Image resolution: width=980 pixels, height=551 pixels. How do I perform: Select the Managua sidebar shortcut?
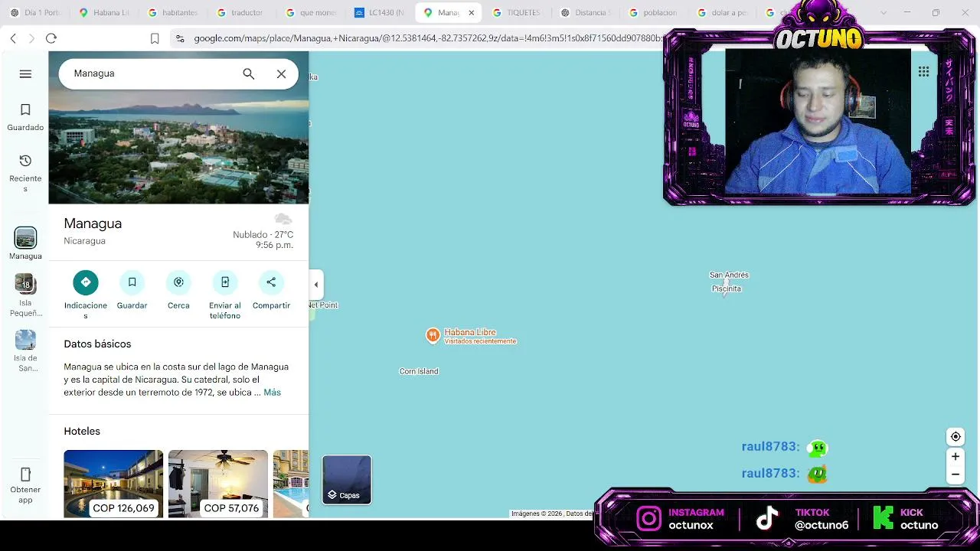(25, 243)
